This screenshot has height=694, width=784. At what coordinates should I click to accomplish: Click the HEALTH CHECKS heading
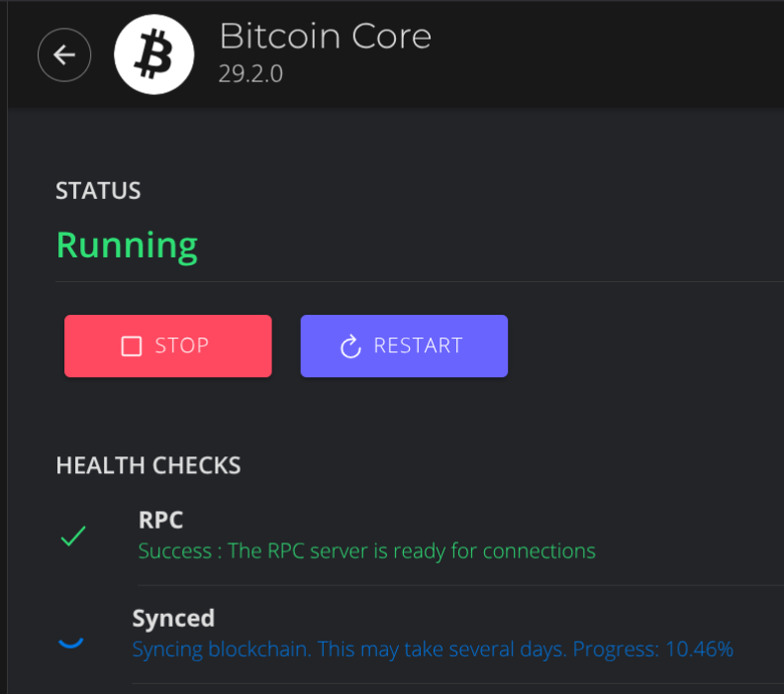tap(148, 465)
